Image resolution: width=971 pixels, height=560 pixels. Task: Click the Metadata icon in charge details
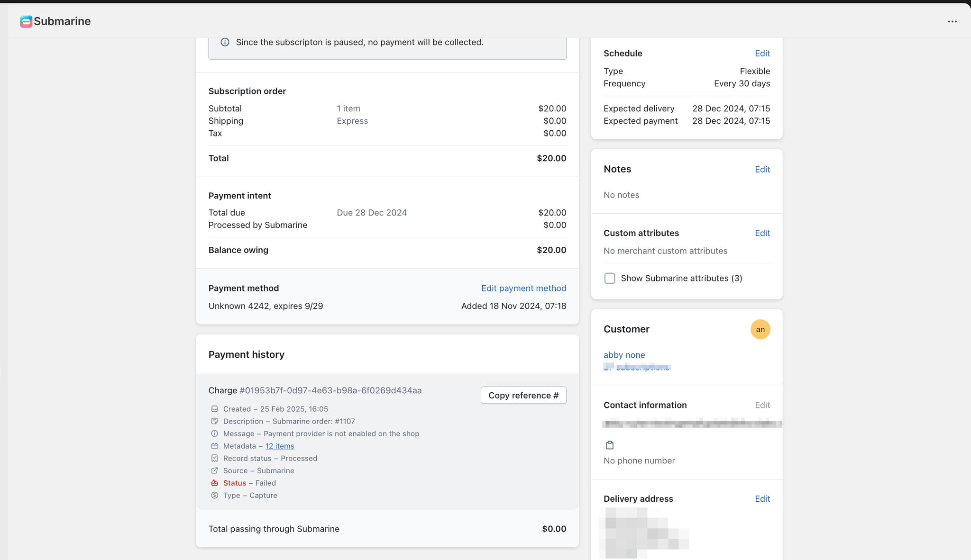[x=214, y=446]
